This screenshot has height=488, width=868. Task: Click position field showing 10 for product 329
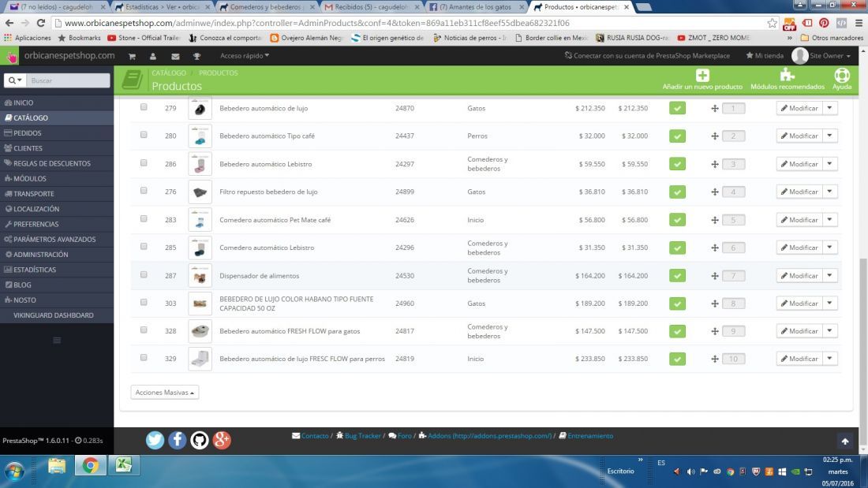click(x=734, y=359)
